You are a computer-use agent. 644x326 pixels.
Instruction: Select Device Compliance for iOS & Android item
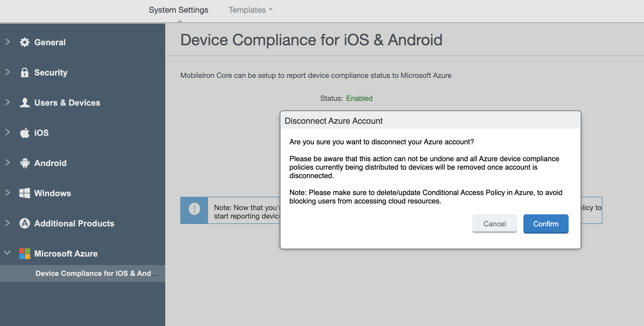[83, 273]
